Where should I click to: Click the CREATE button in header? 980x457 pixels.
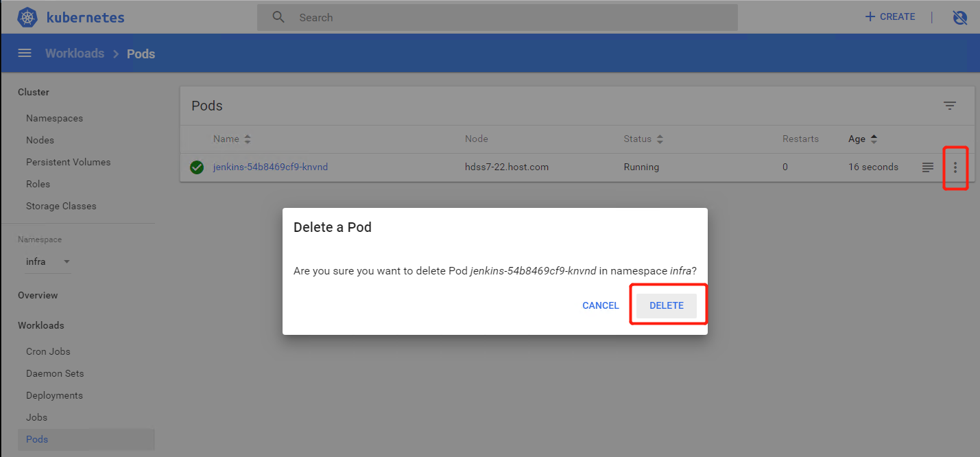coord(889,16)
